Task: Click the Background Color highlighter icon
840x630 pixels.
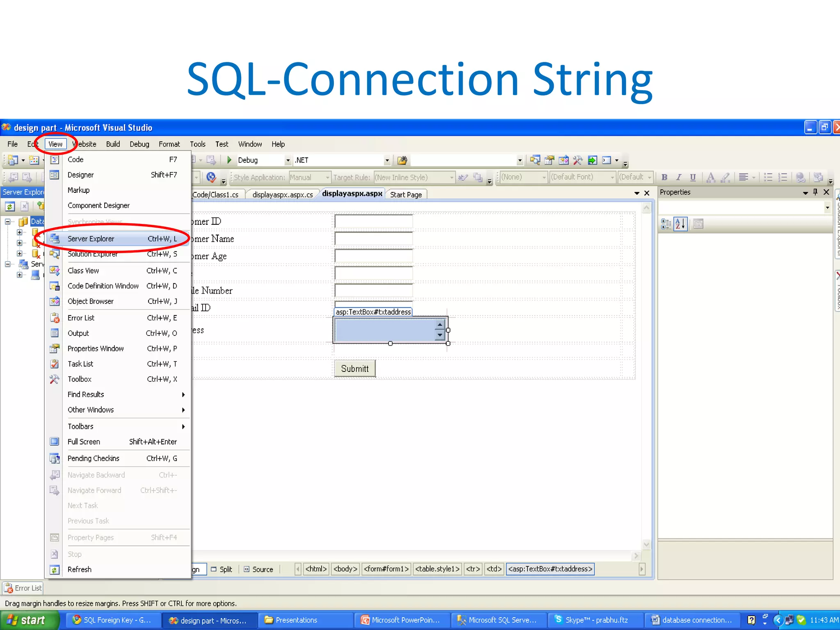Action: (726, 177)
